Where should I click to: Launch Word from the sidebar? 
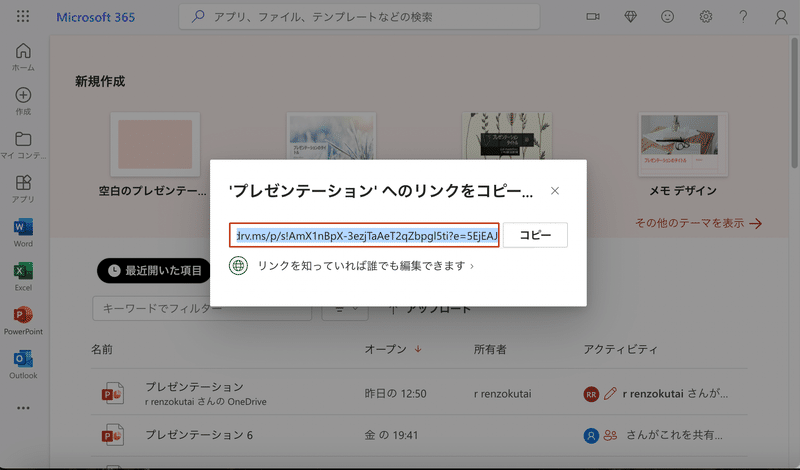click(x=23, y=233)
